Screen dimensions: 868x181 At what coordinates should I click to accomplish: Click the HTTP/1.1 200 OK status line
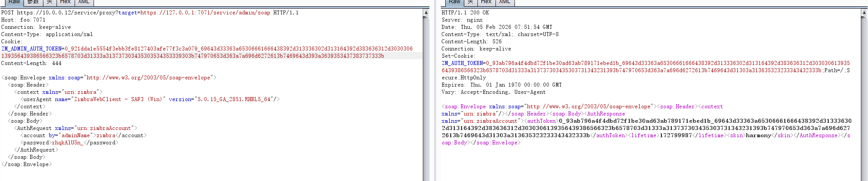click(x=465, y=13)
